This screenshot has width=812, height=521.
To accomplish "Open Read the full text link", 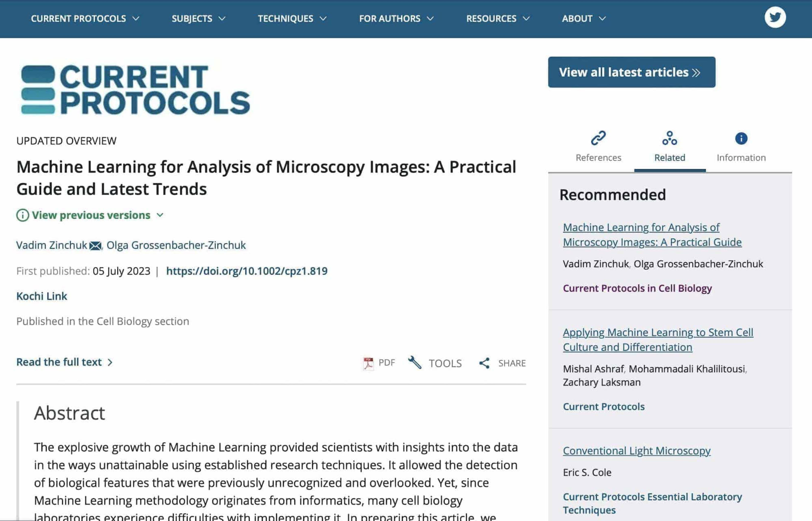I will [x=65, y=362].
